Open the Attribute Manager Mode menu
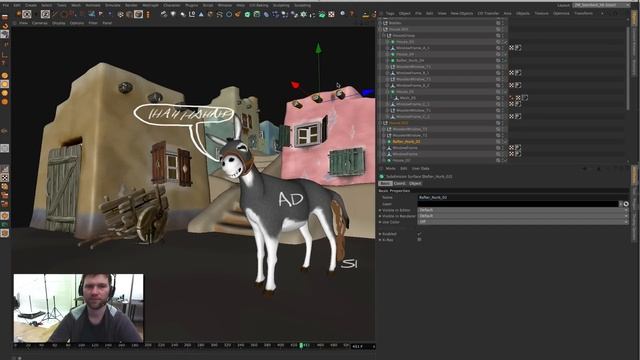Image resolution: width=640 pixels, height=360 pixels. click(391, 169)
